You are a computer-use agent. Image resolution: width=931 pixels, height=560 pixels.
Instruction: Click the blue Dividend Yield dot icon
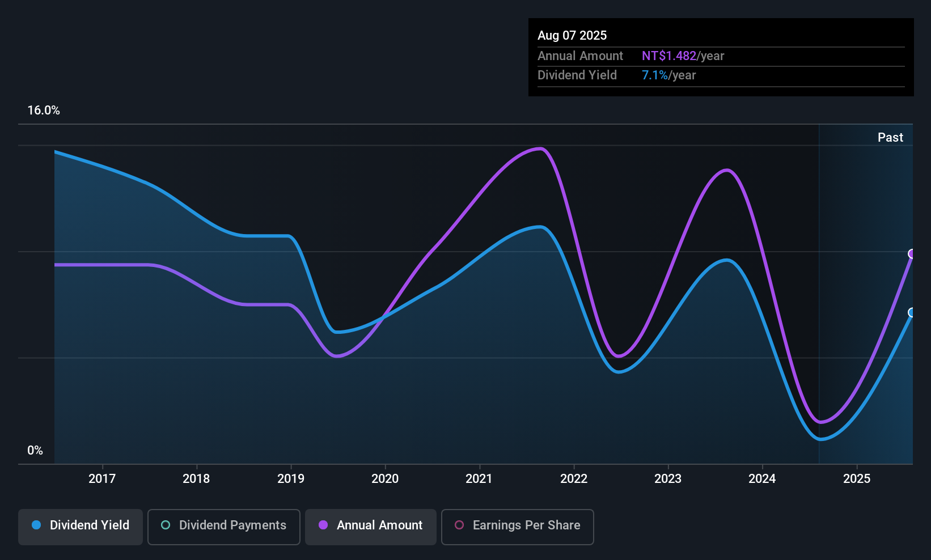(x=36, y=525)
